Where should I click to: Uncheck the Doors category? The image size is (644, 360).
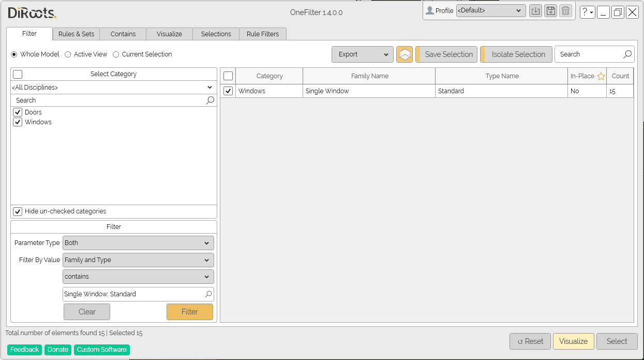coord(18,112)
